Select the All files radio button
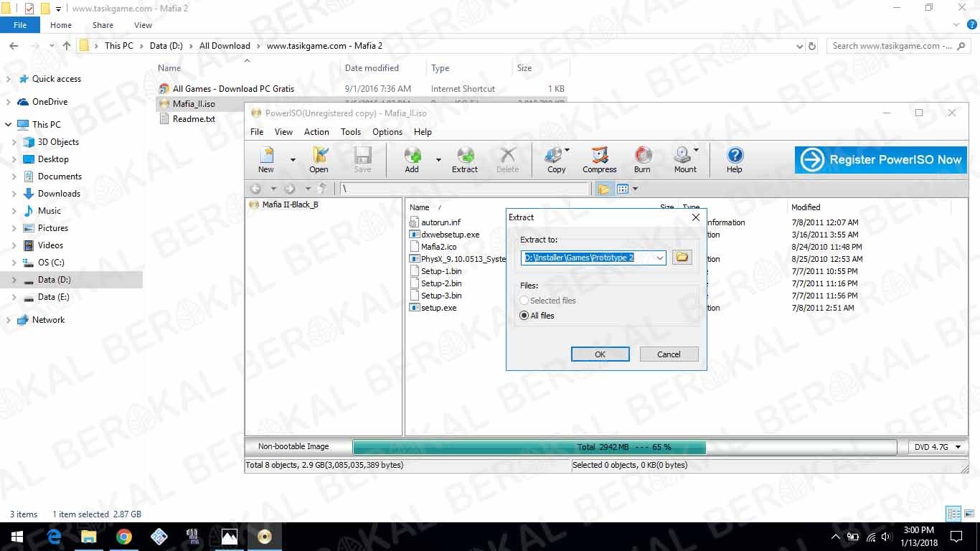This screenshot has height=551, width=980. click(x=524, y=316)
